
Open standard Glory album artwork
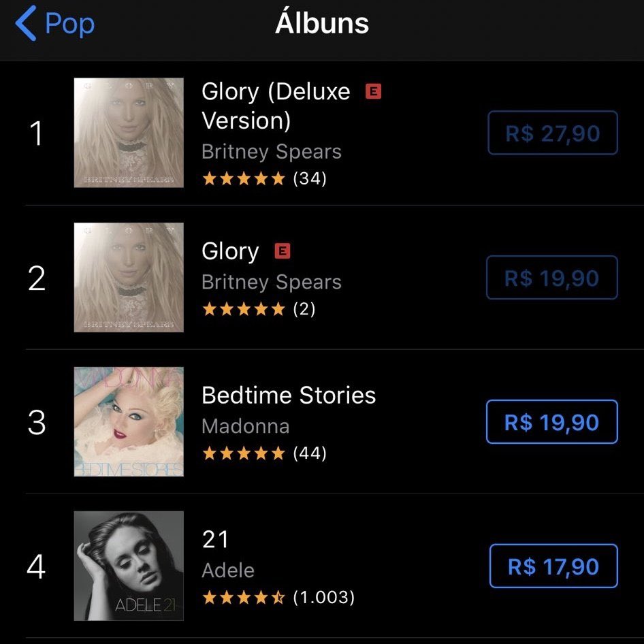(129, 277)
